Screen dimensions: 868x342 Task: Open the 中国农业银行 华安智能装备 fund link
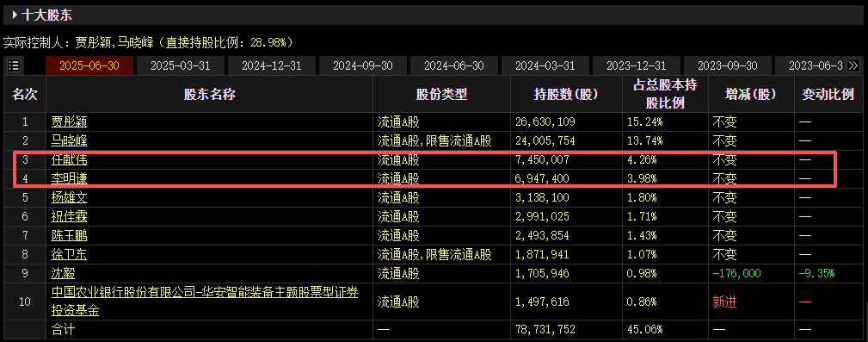coord(204,301)
